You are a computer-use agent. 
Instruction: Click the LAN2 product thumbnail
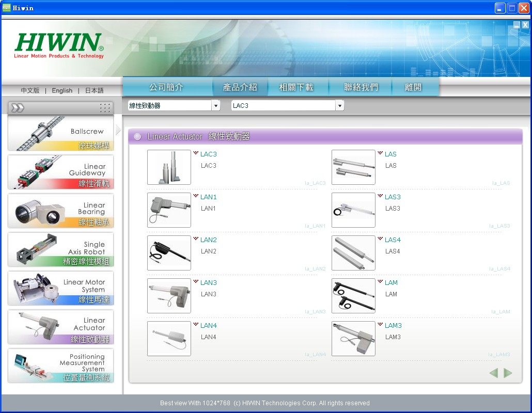pos(169,253)
